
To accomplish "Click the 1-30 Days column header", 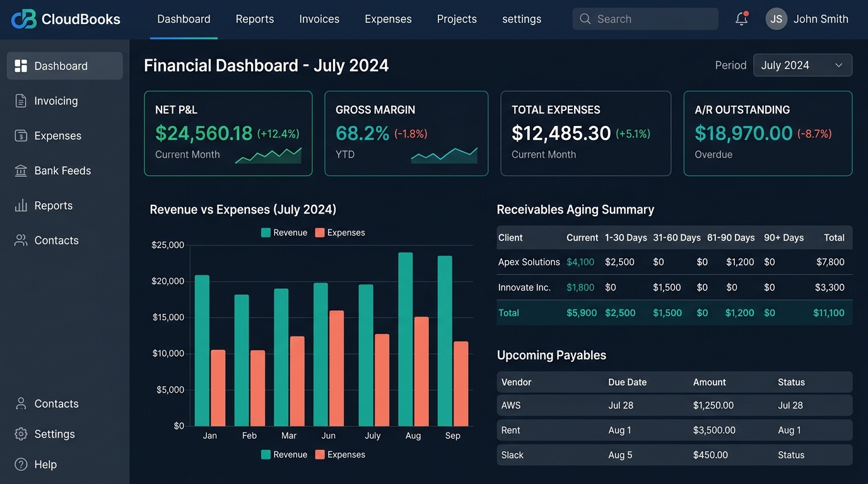I will point(626,238).
